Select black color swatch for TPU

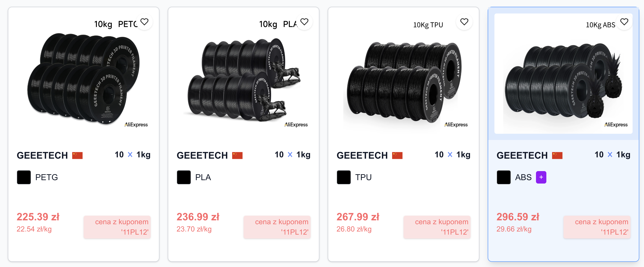[x=344, y=177]
